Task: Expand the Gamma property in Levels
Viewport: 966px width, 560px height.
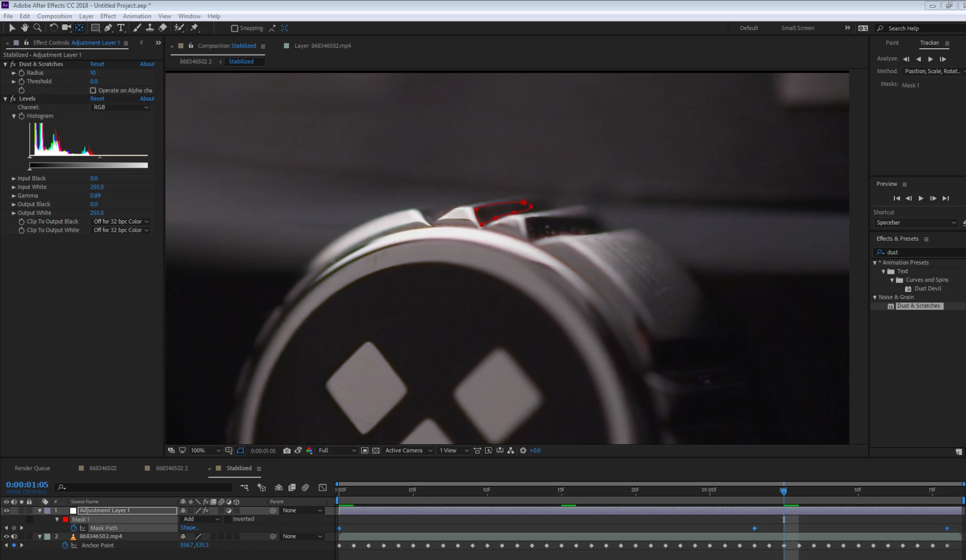Action: click(14, 196)
